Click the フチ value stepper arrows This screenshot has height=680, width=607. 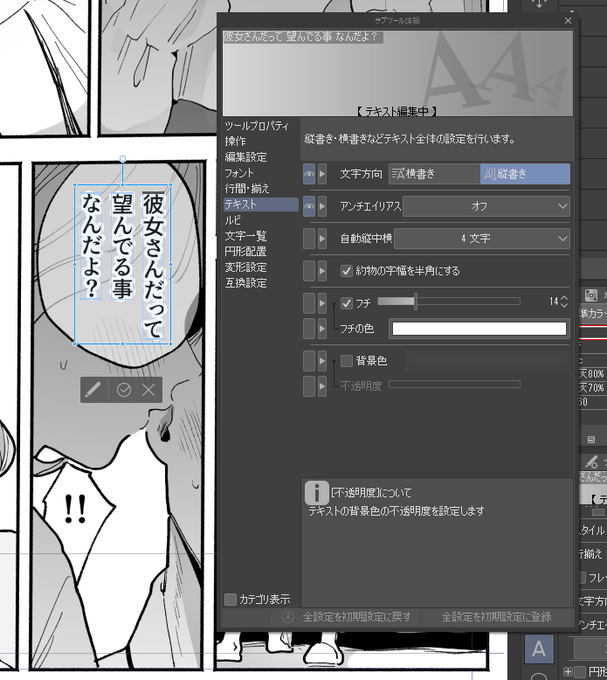(x=564, y=302)
